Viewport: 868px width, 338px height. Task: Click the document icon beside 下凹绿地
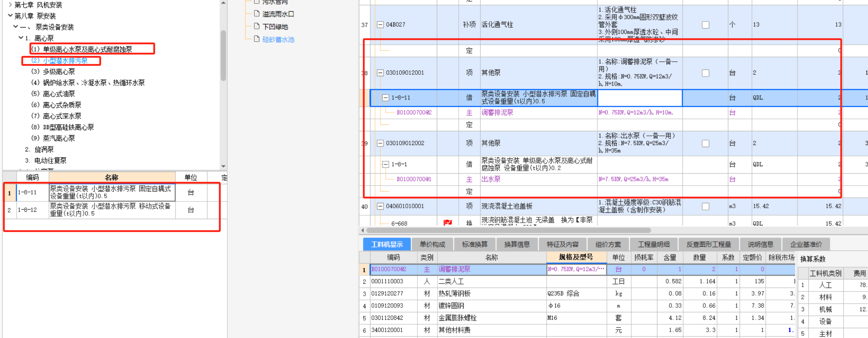point(257,26)
